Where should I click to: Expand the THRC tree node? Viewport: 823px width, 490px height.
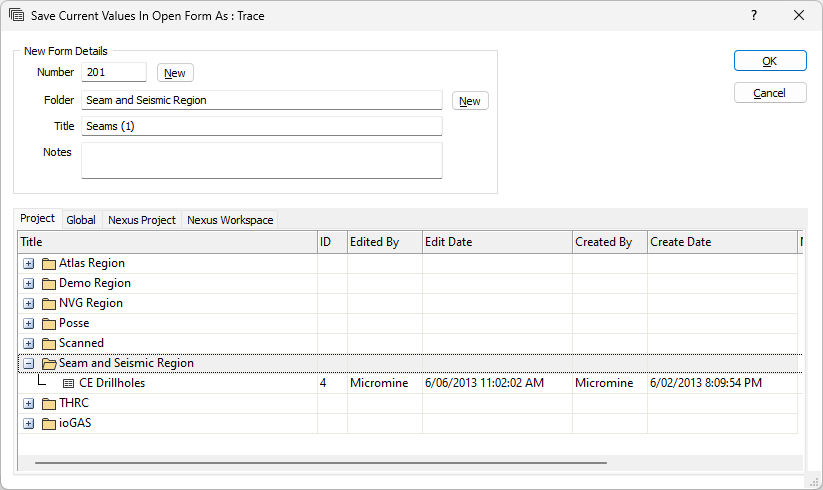29,404
